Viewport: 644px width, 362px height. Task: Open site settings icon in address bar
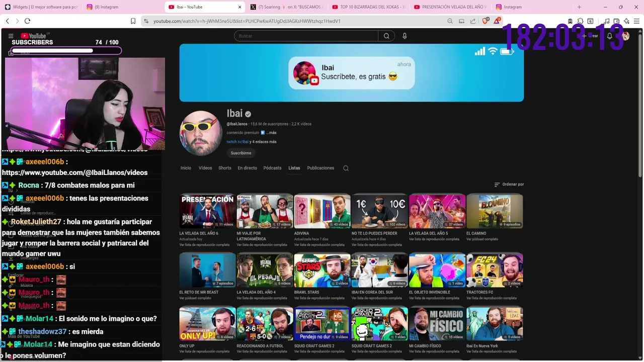point(146,21)
